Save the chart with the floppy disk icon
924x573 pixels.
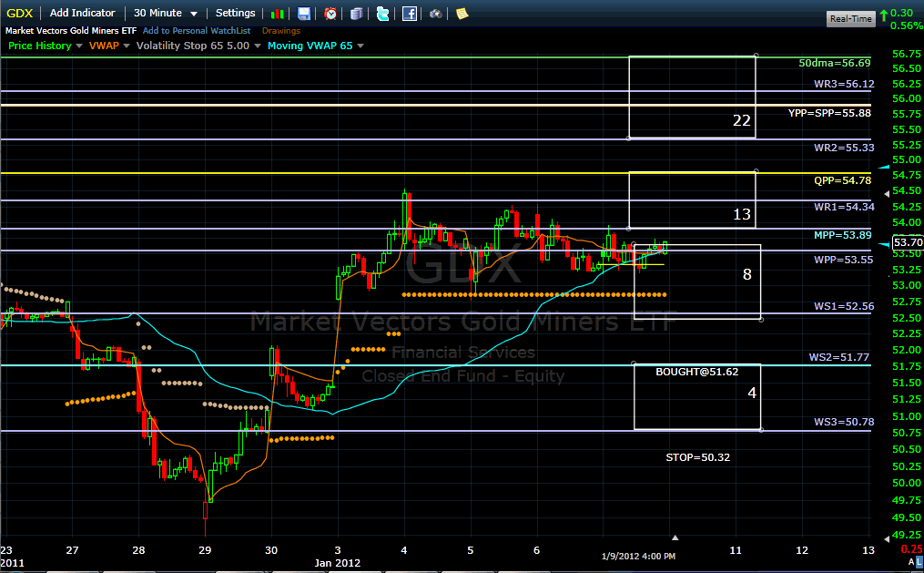coord(304,14)
